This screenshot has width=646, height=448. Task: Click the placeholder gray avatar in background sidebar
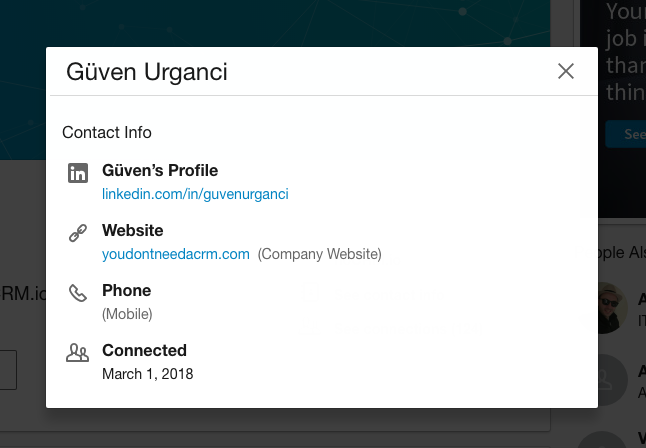tap(613, 380)
